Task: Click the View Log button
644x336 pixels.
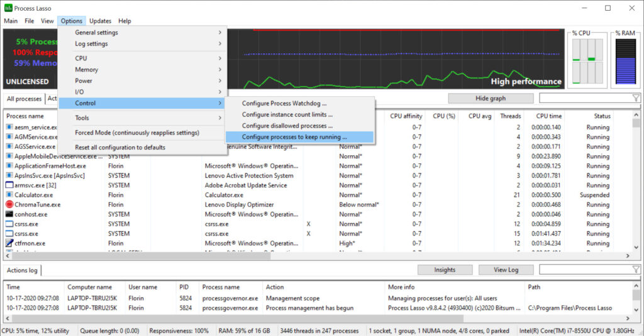Action: (506, 269)
